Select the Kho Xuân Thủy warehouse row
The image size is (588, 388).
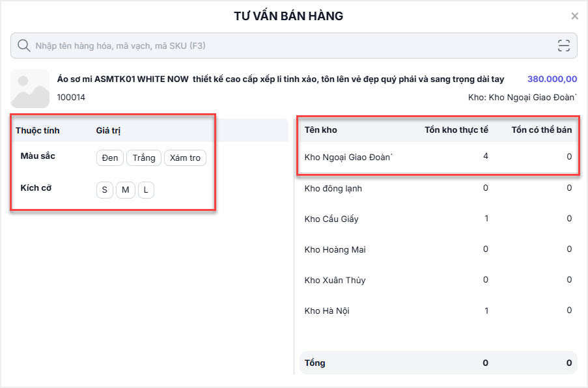coord(335,281)
